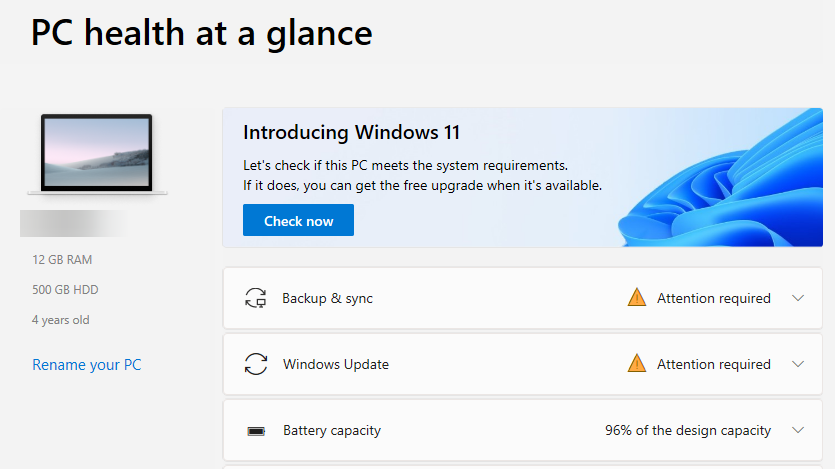Select the Windows Update label
Viewport: 835px width, 469px height.
point(336,364)
